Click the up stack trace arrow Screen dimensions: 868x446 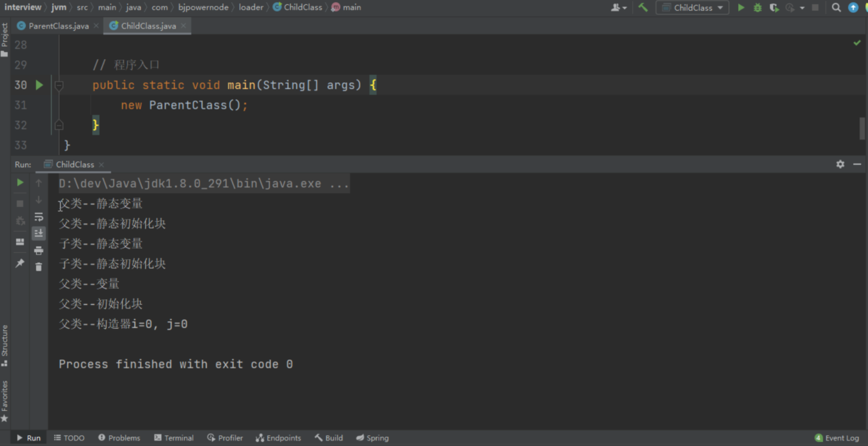pos(39,182)
